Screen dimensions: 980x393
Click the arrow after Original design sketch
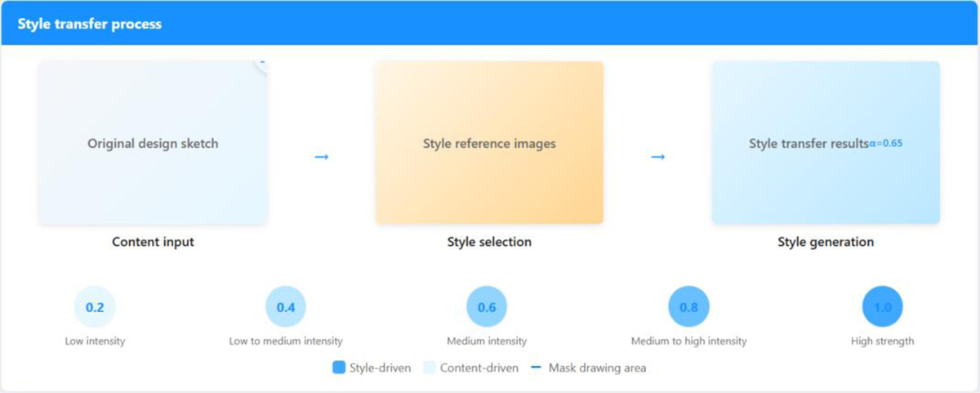[x=321, y=156]
